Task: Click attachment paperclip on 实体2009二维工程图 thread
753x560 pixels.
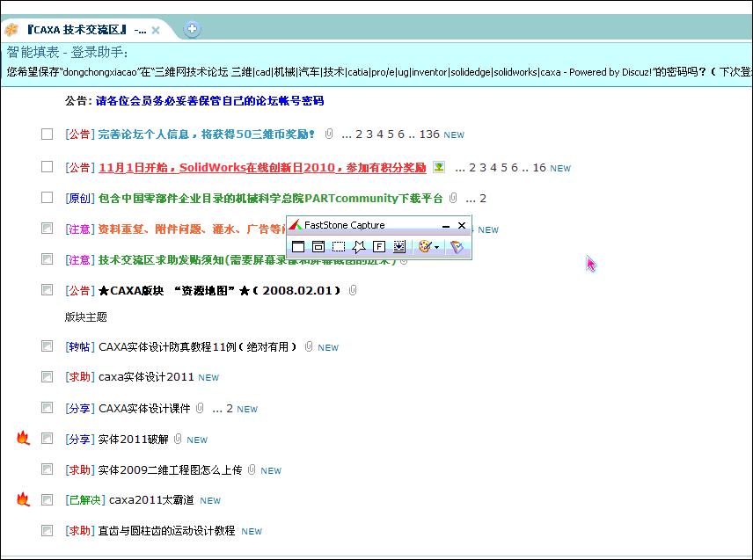Action: pyautogui.click(x=252, y=469)
